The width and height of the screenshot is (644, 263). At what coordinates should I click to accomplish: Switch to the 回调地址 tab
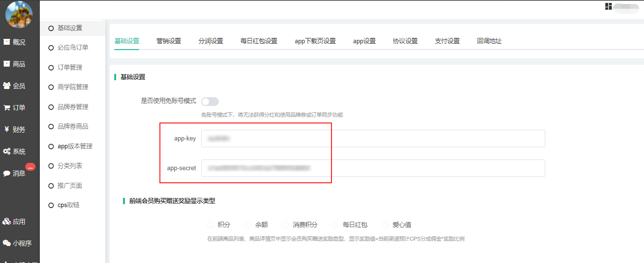click(489, 41)
